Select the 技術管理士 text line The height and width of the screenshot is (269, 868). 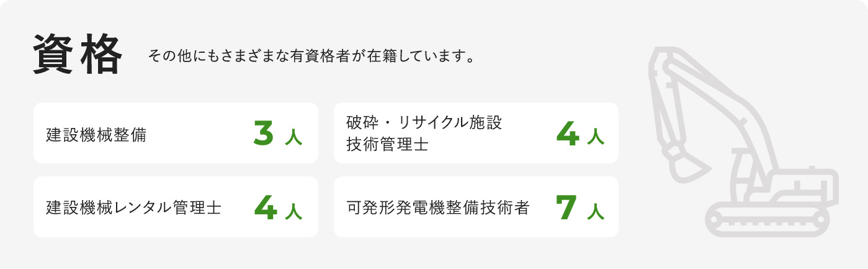388,145
